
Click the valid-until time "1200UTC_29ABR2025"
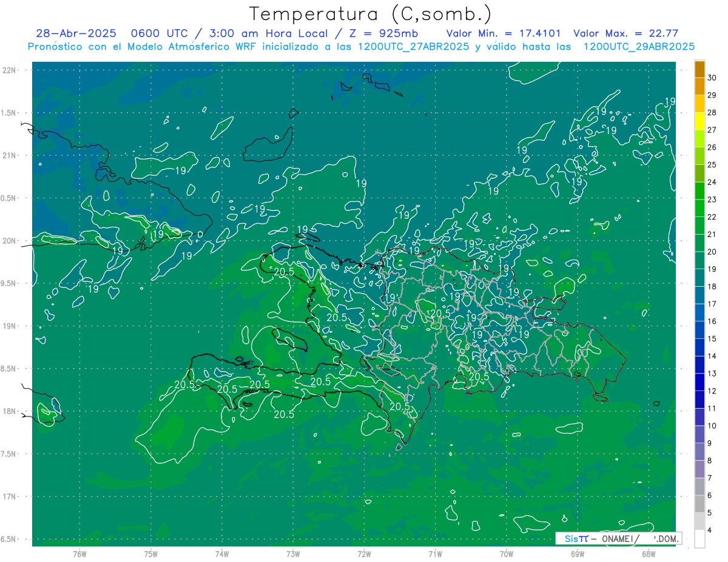639,47
